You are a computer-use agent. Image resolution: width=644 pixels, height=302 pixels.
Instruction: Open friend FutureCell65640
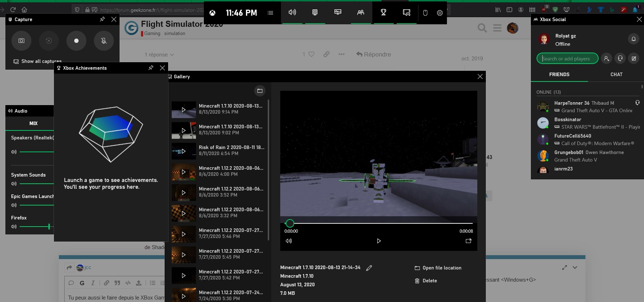(588, 139)
